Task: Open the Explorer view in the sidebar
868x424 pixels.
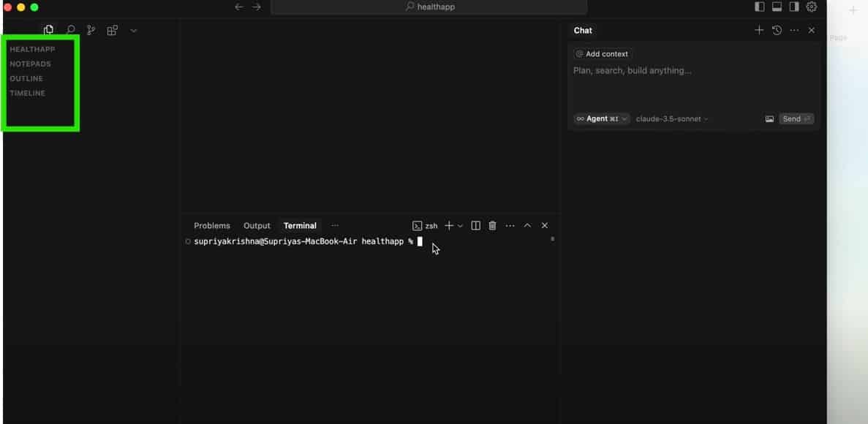Action: [48, 30]
